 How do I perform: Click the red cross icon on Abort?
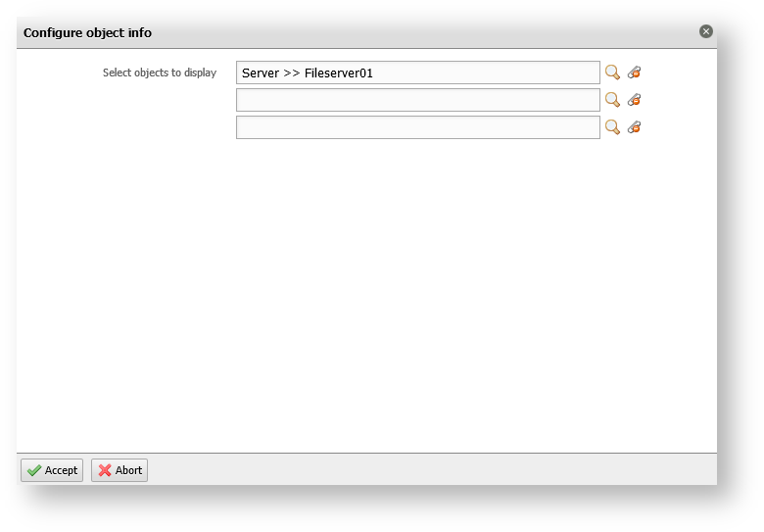click(105, 470)
